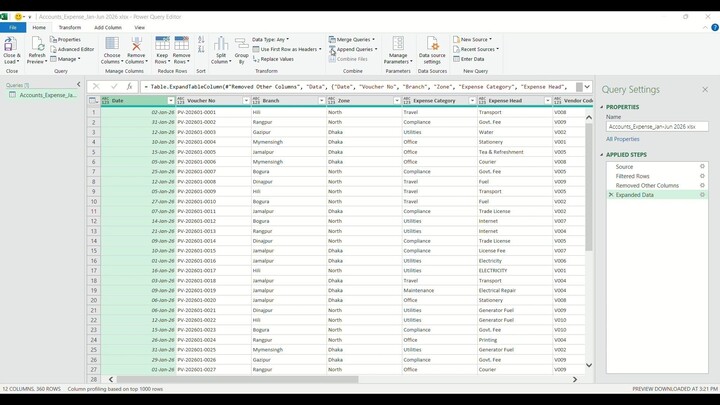This screenshot has width=720, height=405.
Task: Click the Remove Rows icon
Action: pos(181,44)
